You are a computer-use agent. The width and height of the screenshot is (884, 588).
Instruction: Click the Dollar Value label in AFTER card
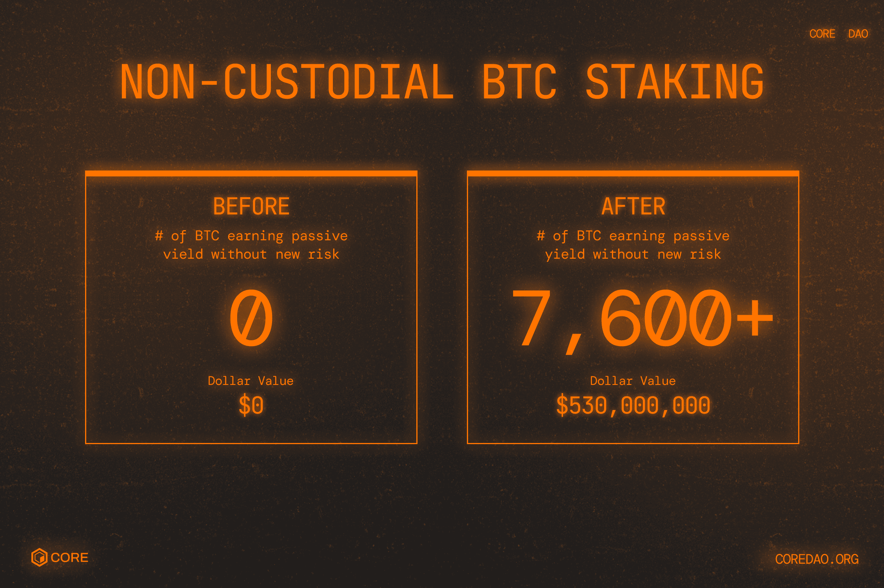pos(633,381)
